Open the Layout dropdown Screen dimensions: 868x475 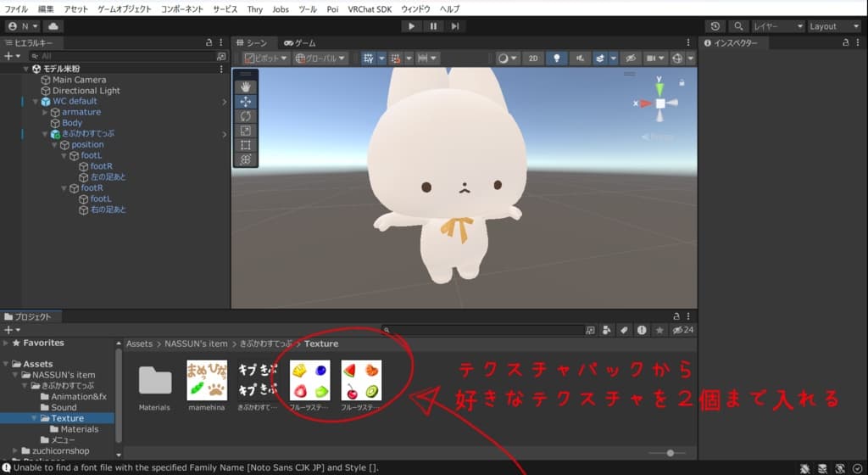[834, 26]
